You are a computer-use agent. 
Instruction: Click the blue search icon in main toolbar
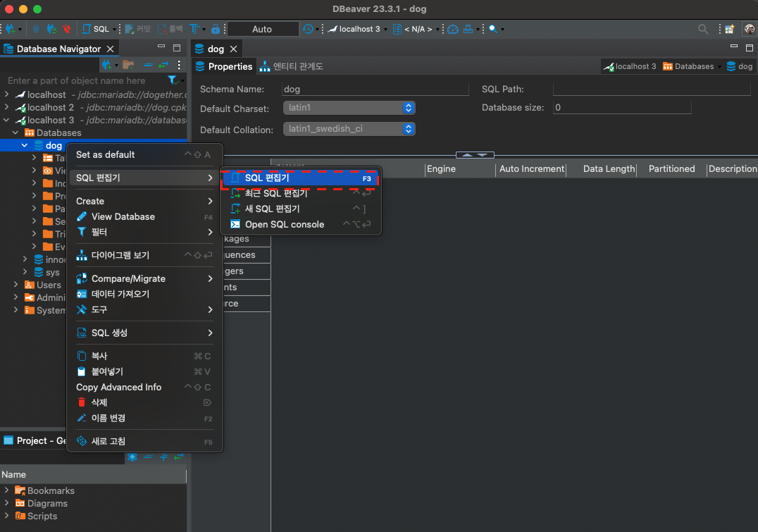[493, 29]
